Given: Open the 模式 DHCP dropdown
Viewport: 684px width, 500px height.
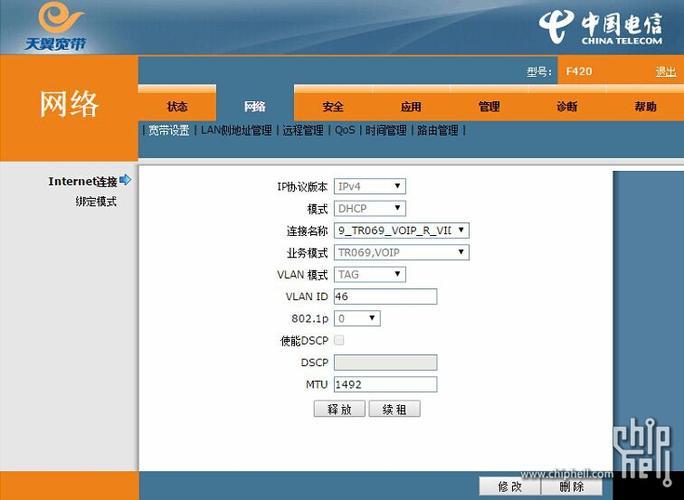Looking at the screenshot, I should pyautogui.click(x=370, y=208).
